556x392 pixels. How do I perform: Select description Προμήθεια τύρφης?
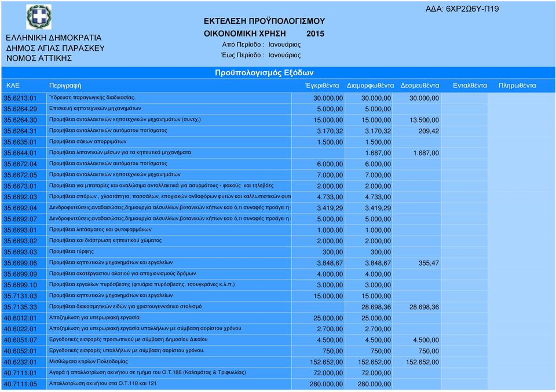tap(71, 251)
